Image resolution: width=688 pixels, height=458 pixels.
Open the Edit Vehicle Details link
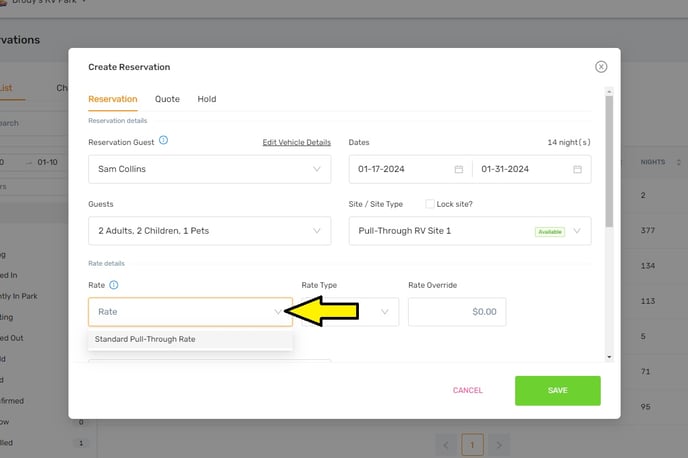coord(297,143)
